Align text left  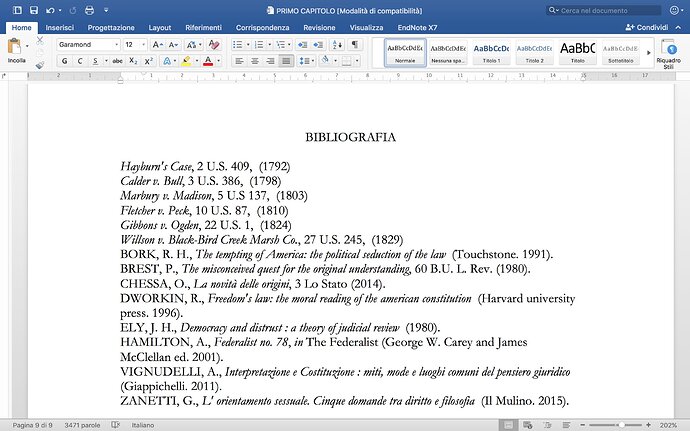coord(239,61)
